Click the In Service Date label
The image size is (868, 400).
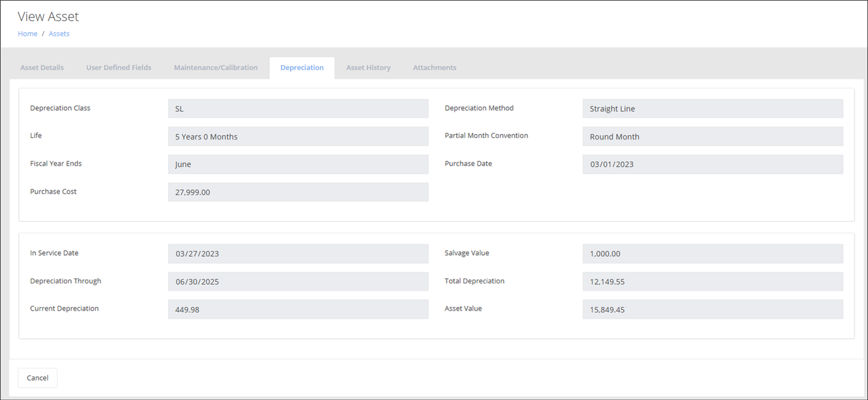pos(54,253)
